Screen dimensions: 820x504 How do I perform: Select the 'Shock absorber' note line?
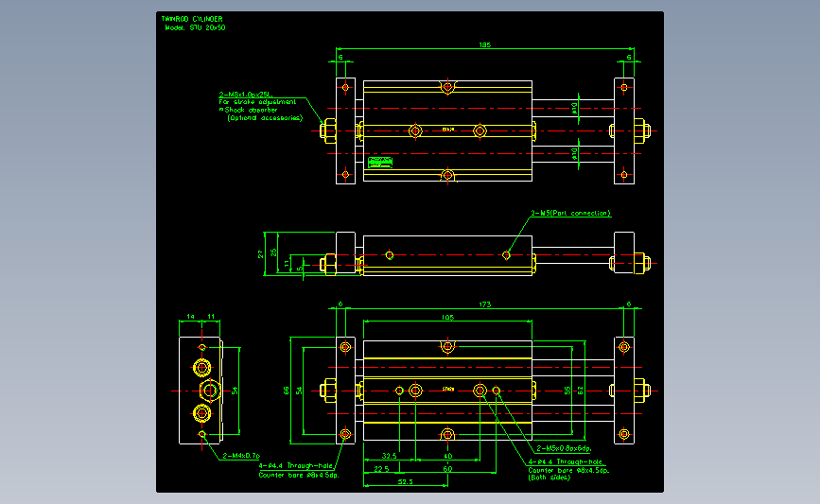[251, 110]
